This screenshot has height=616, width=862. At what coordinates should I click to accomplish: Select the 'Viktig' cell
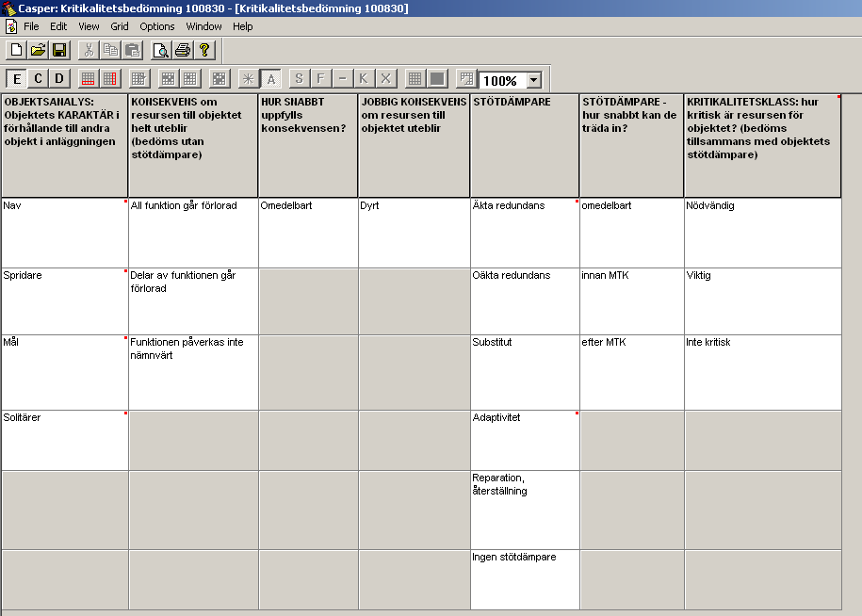click(762, 301)
